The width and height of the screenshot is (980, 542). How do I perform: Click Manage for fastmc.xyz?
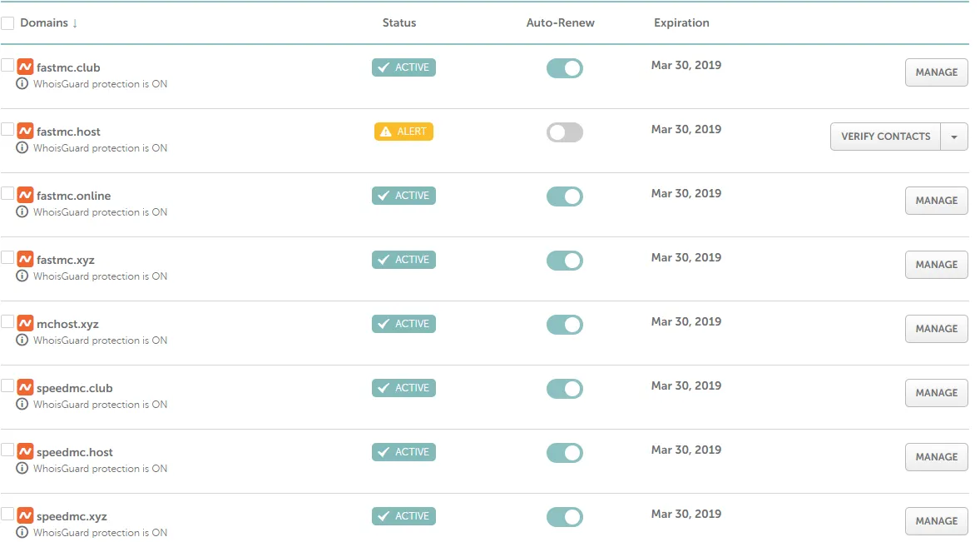[936, 265]
